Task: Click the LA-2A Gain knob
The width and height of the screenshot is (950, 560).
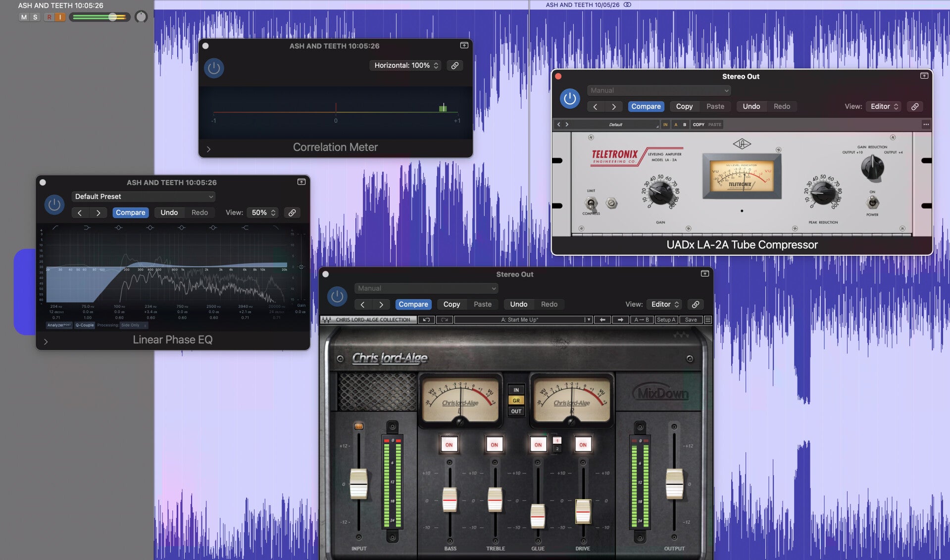Action: click(x=660, y=193)
